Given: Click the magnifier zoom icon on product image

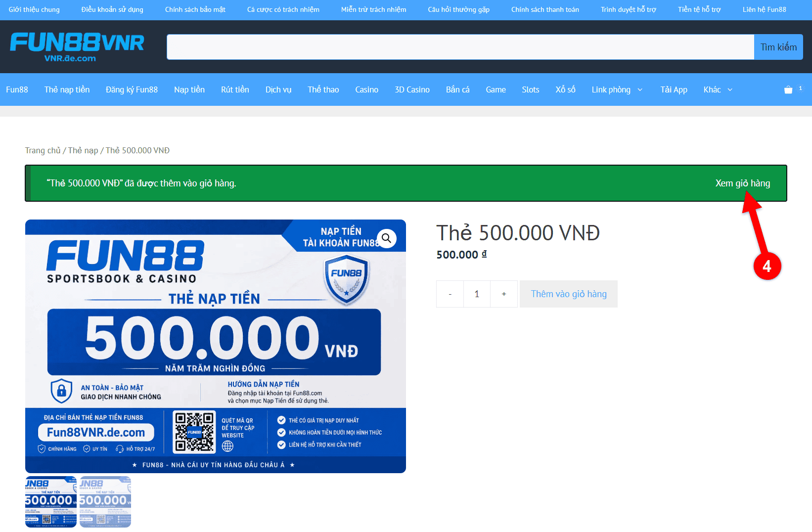Looking at the screenshot, I should coord(386,238).
